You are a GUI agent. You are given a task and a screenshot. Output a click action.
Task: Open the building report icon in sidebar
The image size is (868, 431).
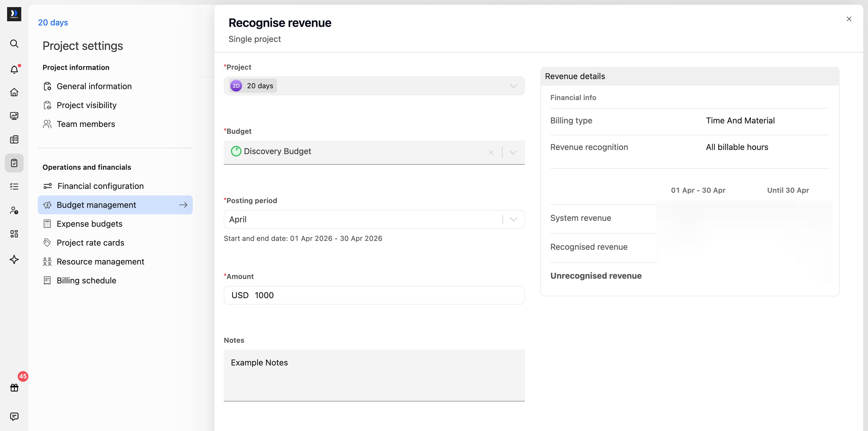click(x=14, y=139)
